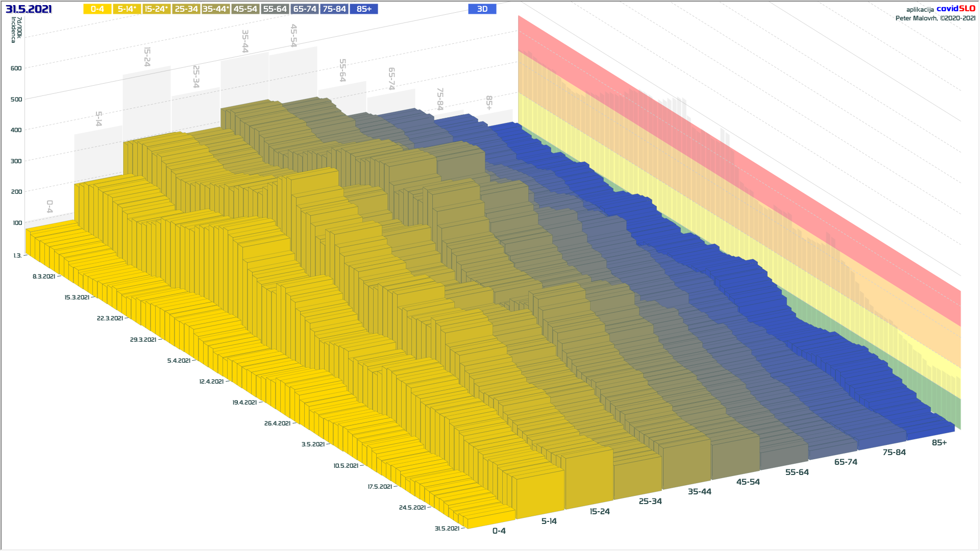This screenshot has height=551, width=980.
Task: Click the 31.5.2021 date header
Action: (x=29, y=9)
